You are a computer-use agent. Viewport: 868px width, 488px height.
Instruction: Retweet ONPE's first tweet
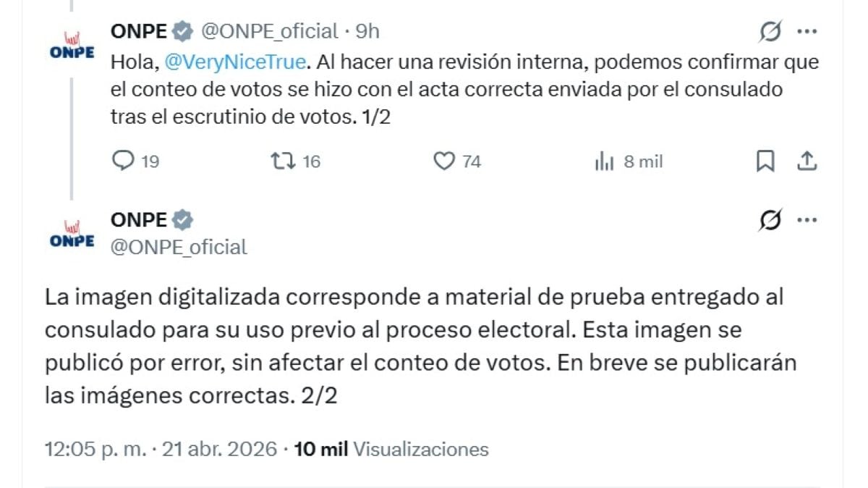coord(284,161)
